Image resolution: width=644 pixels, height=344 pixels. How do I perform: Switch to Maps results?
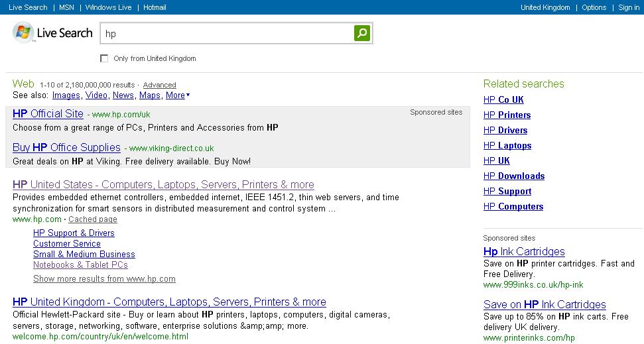click(149, 95)
